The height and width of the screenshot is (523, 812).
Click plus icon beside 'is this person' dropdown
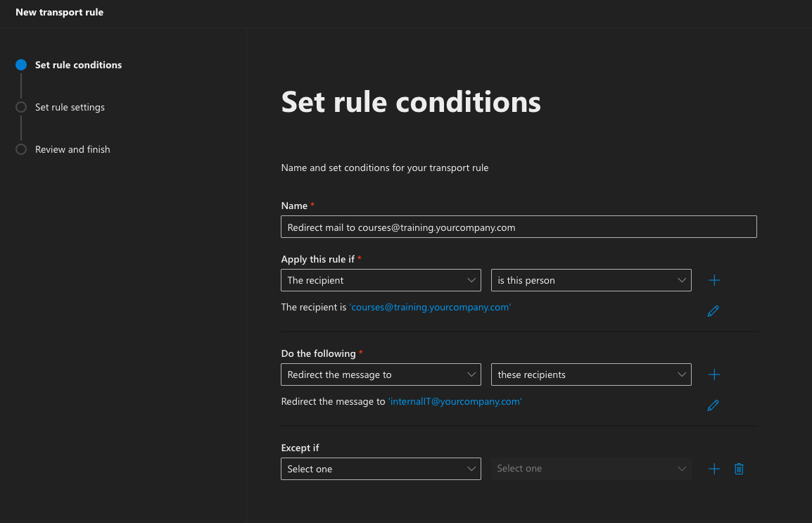point(714,280)
